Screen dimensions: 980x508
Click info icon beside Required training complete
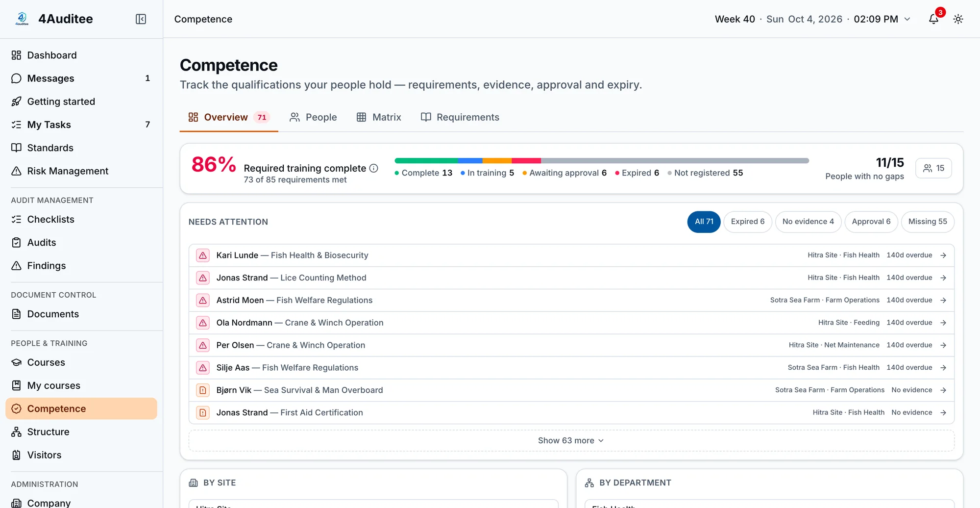tap(374, 168)
